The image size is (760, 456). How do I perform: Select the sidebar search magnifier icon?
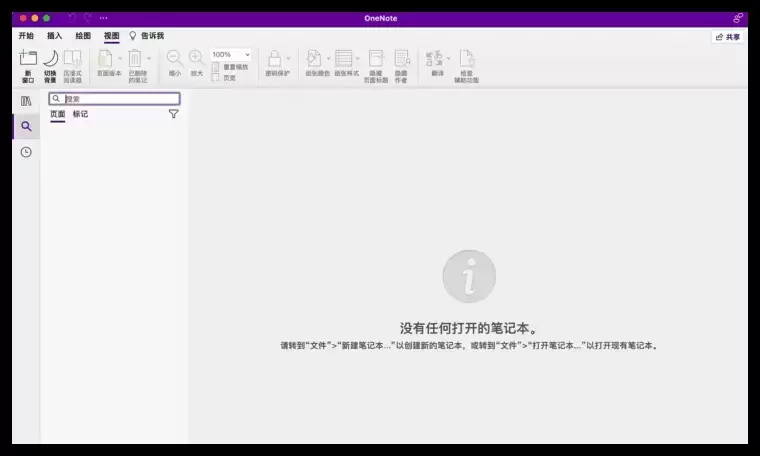point(26,126)
